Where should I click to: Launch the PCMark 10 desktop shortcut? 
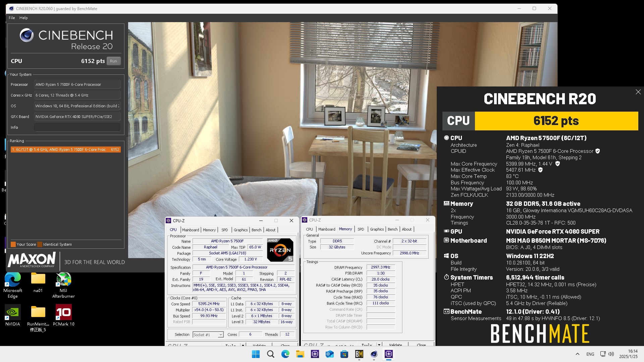point(63,315)
